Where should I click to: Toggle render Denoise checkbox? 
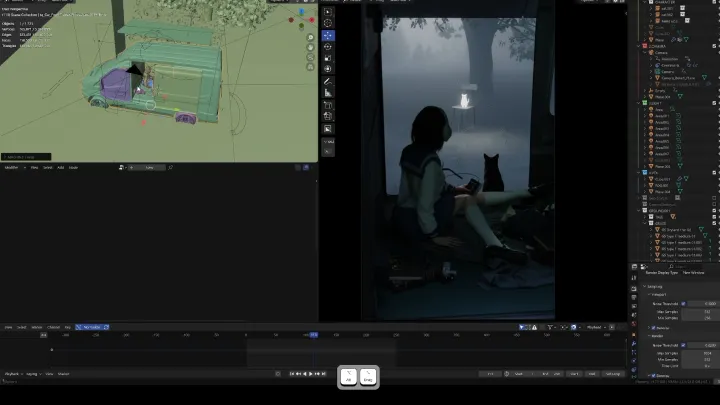653,376
